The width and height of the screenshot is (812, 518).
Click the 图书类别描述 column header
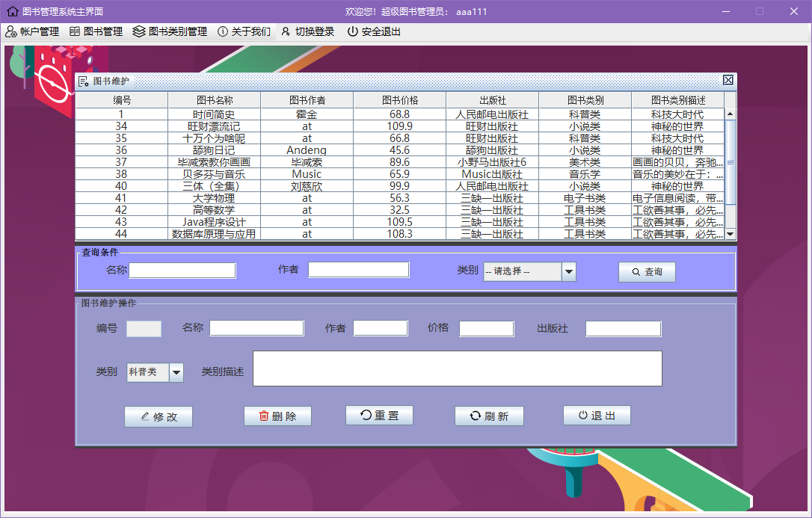(678, 100)
